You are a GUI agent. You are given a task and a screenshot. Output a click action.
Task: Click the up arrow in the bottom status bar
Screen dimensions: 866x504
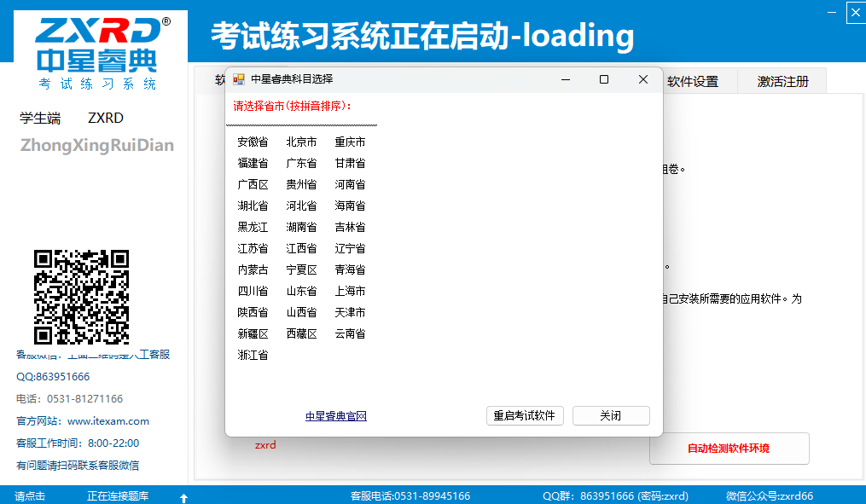point(183,495)
